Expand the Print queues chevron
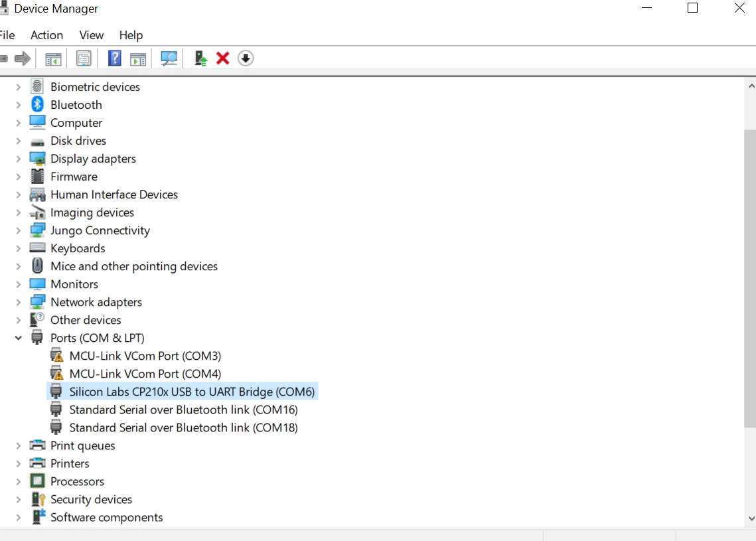The image size is (756, 541). (x=19, y=445)
